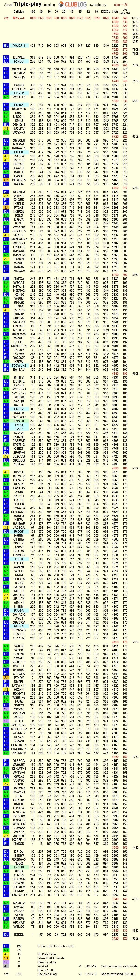Click callsign K1HTV
This screenshot has height=980, width=140.
coord(19,377)
